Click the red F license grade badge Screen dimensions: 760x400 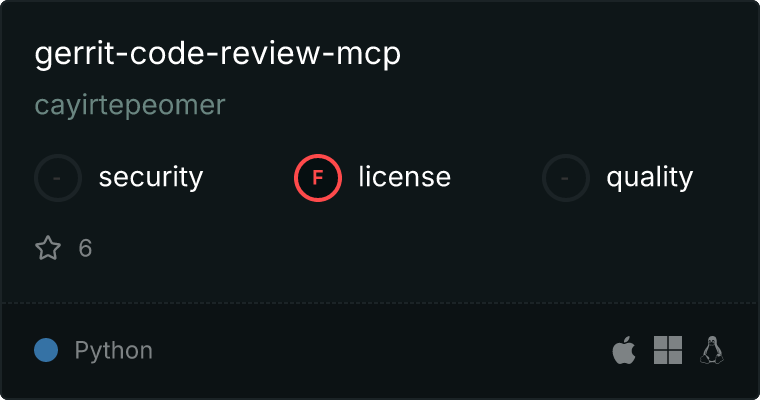(318, 178)
